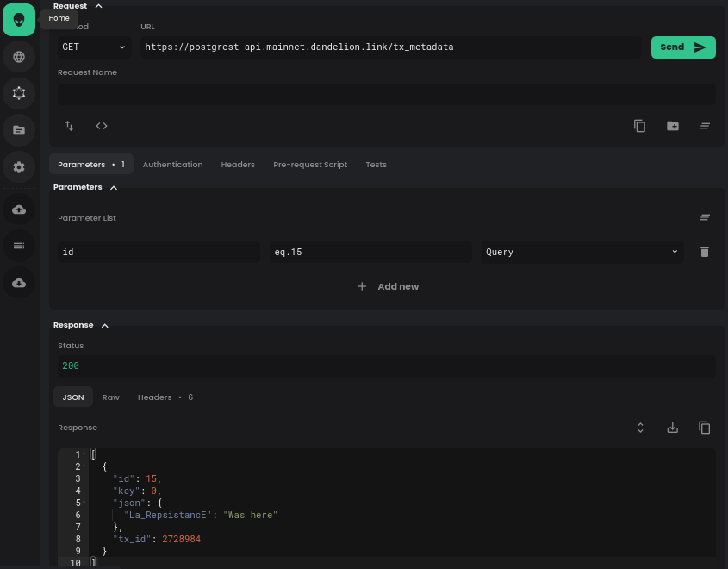Click the Hoppscotch alien home icon
The height and width of the screenshot is (569, 728).
pos(19,20)
